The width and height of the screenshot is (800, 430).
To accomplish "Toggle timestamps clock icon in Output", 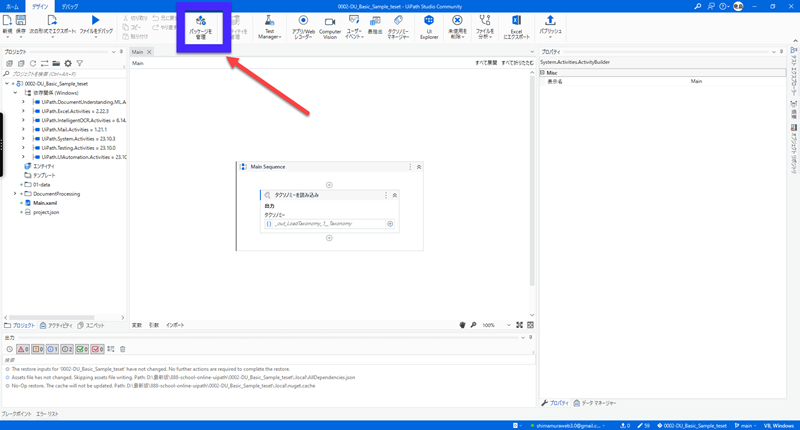I will click(x=9, y=349).
